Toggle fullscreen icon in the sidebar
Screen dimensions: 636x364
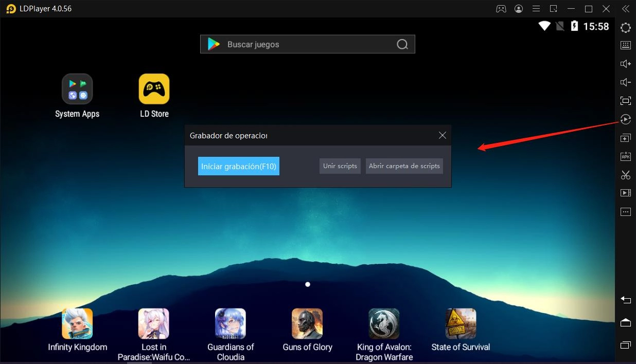(x=626, y=101)
